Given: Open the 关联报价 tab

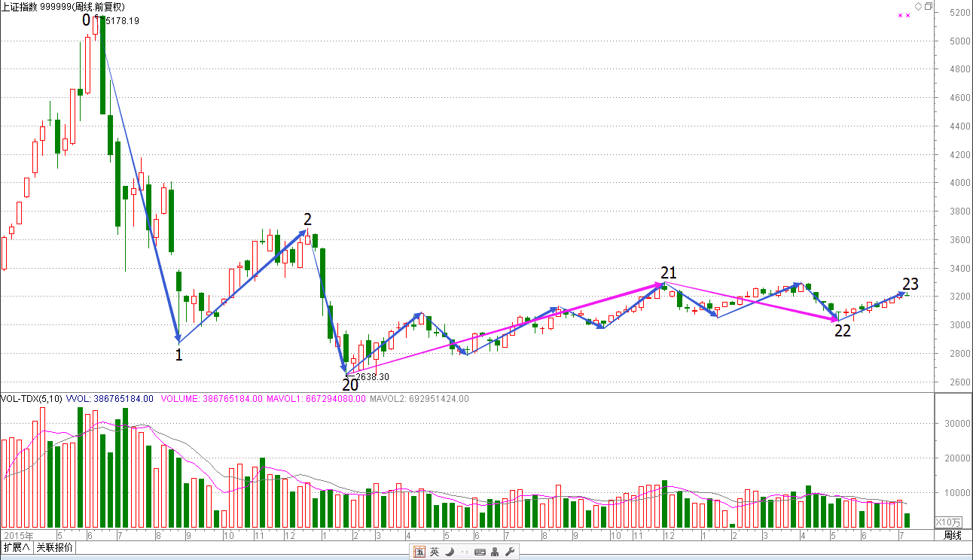Looking at the screenshot, I should 55,548.
